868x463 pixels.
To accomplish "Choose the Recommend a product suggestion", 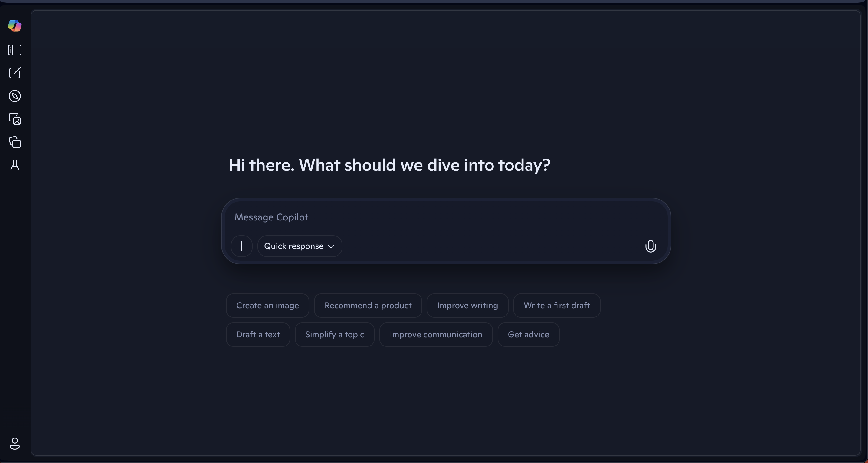I will tap(368, 306).
